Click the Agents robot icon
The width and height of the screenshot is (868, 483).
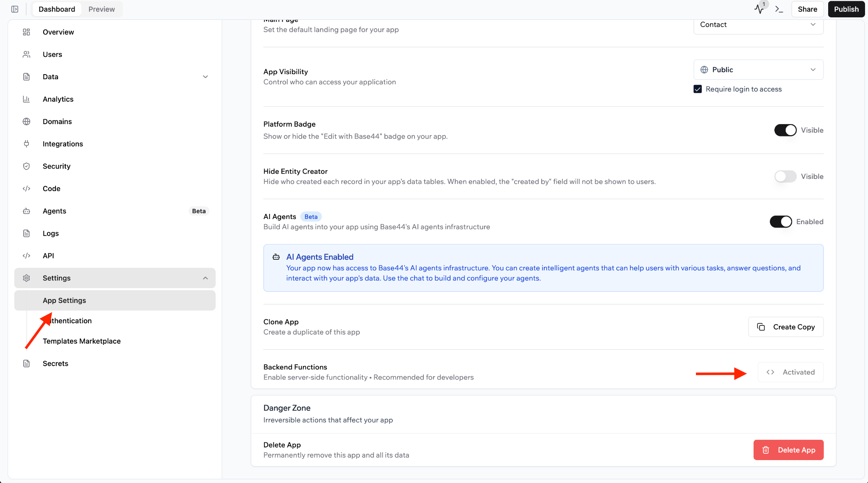click(26, 211)
